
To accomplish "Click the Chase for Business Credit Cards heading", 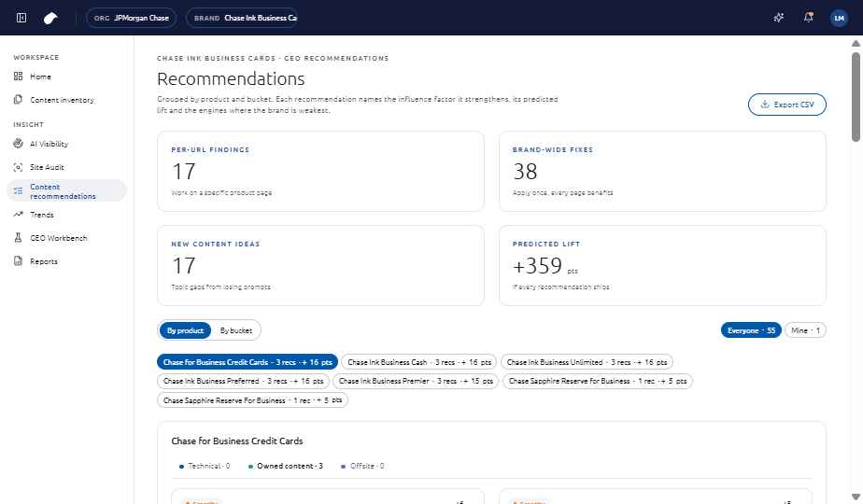I will [x=236, y=441].
